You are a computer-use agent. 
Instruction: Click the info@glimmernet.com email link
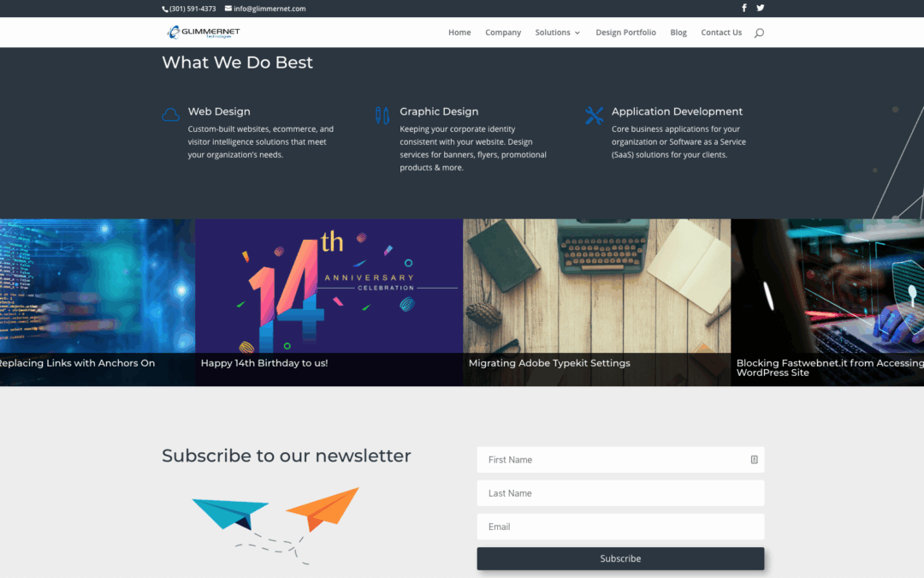[x=265, y=9]
